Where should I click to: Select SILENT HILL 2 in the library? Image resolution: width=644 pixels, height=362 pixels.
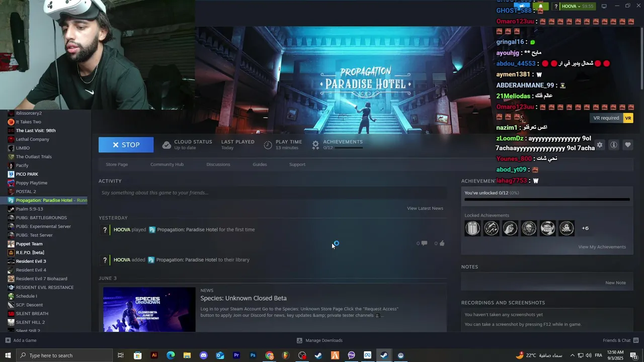click(30, 322)
